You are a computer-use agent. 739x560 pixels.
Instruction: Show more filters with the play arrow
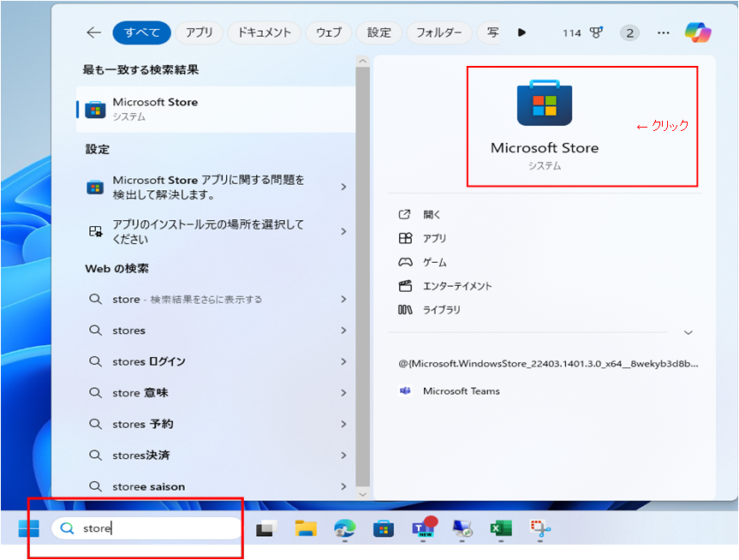click(521, 33)
